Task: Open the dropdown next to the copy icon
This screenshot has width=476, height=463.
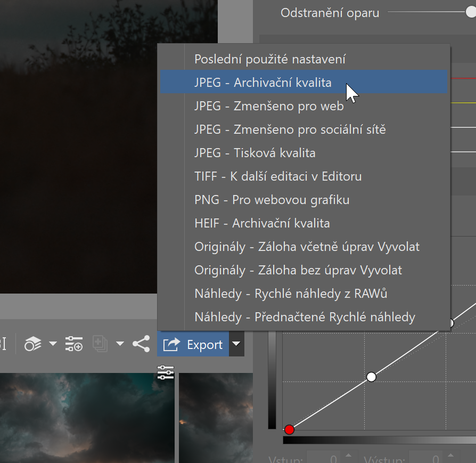Action: click(x=120, y=344)
